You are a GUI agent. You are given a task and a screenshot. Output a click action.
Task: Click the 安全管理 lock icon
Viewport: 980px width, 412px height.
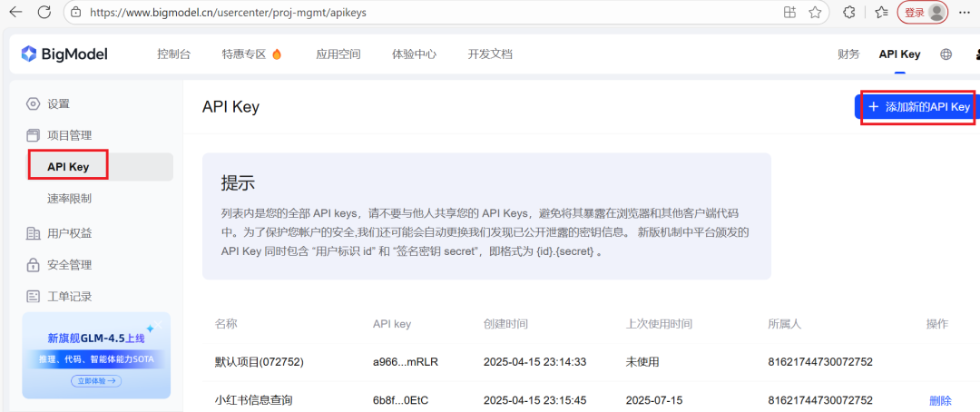point(33,265)
